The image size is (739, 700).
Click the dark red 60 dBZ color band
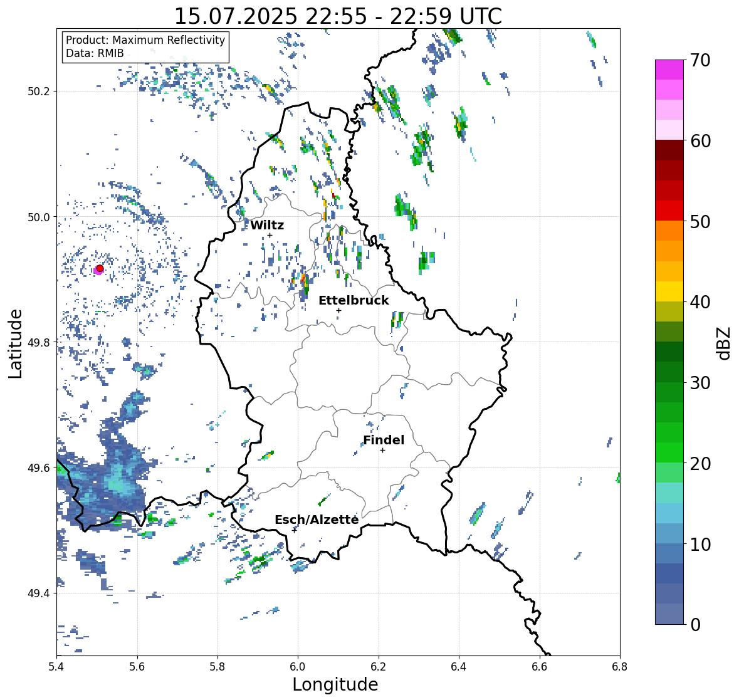669,150
